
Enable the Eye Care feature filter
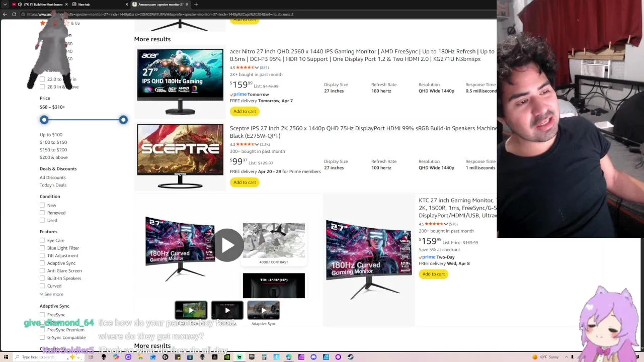point(42,240)
